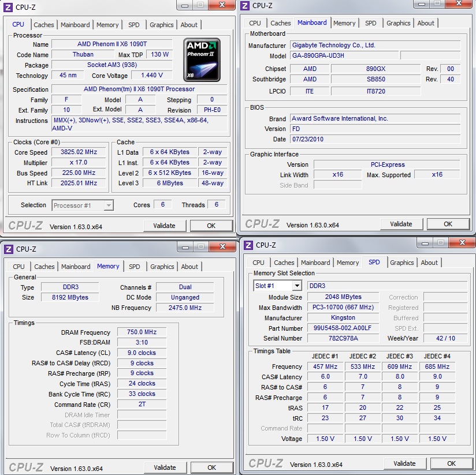Viewport: 476px width, 475px height.
Task: Select CPU tab in the Mainboard window
Action: click(255, 23)
